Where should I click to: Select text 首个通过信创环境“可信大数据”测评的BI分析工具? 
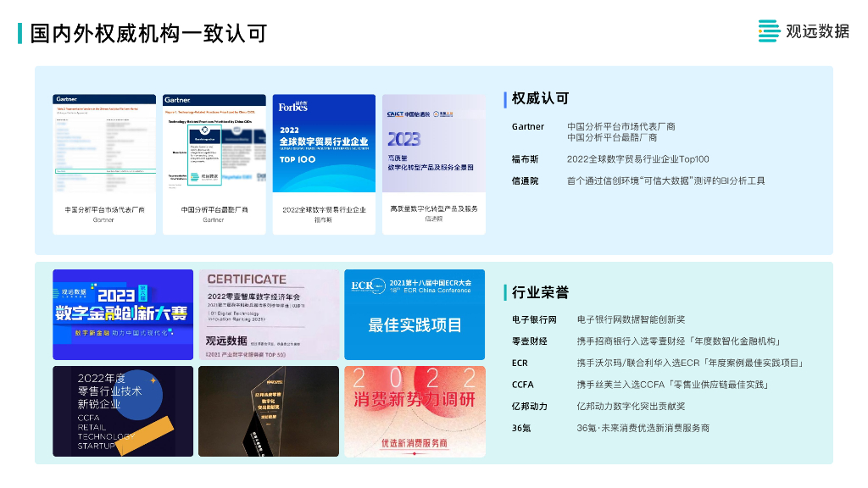pos(666,181)
